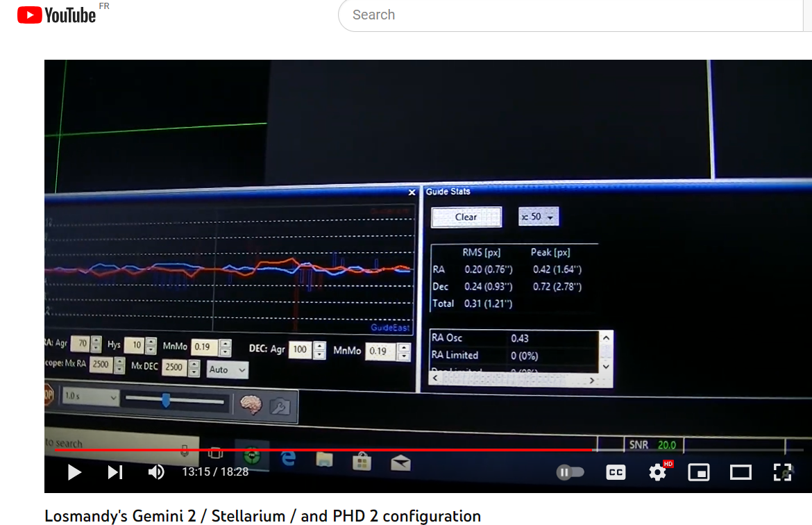Open the YouTube home logo
Screen dimensions: 812x525
tap(56, 15)
